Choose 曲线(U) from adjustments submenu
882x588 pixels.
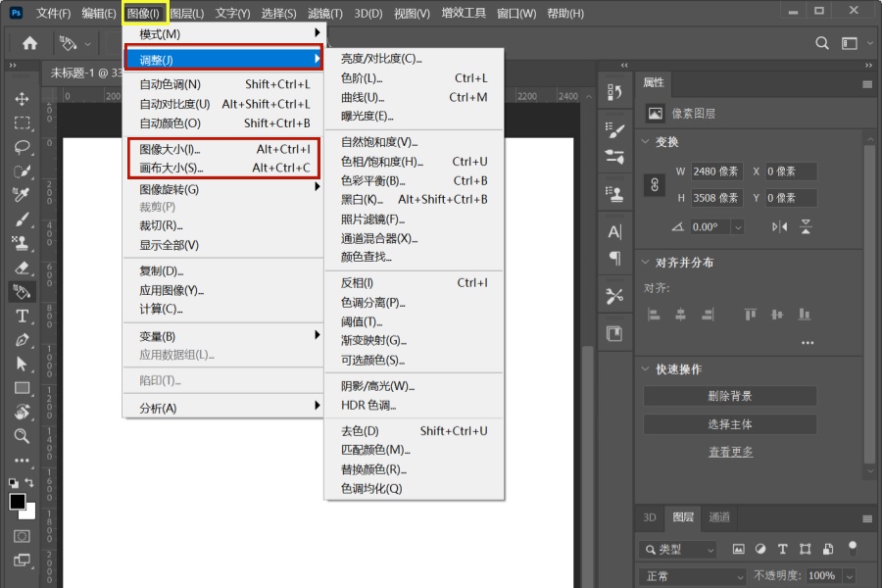point(414,97)
